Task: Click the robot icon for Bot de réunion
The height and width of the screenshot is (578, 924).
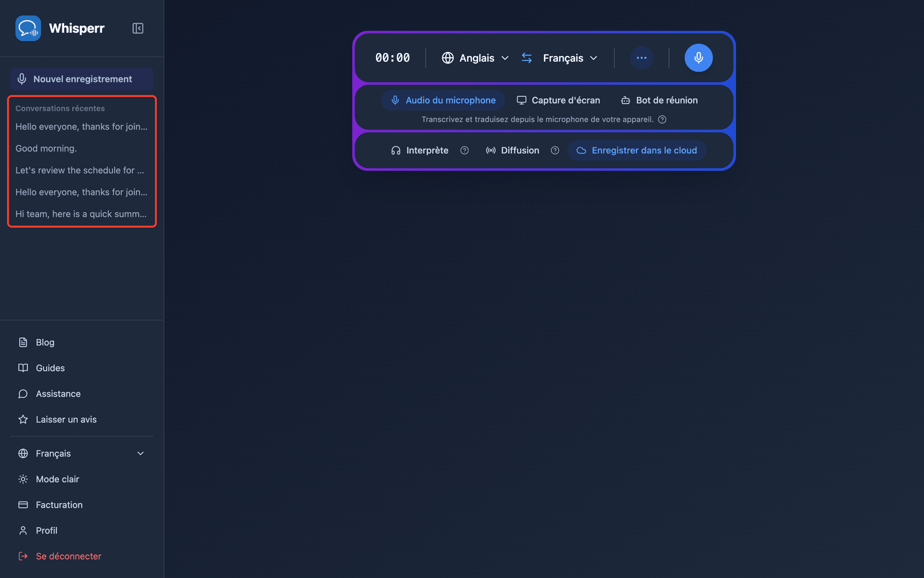Action: pos(625,101)
